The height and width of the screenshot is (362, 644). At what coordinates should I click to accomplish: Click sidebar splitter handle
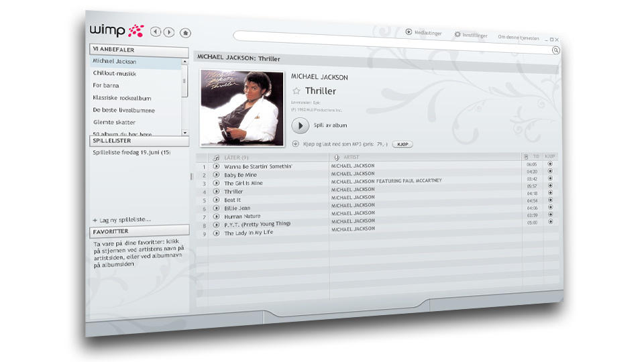[191, 176]
